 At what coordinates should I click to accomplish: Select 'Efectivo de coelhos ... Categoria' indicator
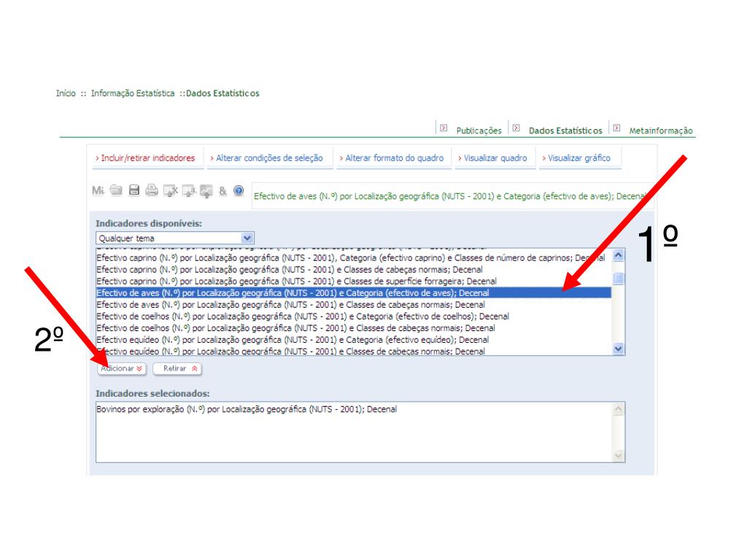tap(303, 316)
